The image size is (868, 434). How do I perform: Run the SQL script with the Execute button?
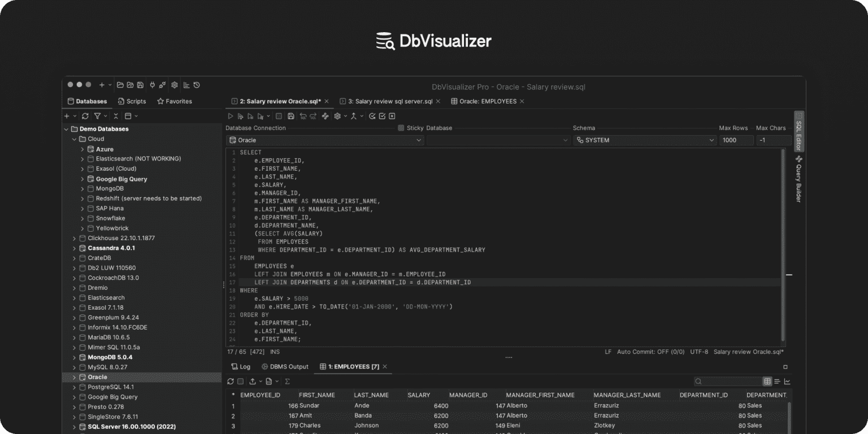click(232, 116)
